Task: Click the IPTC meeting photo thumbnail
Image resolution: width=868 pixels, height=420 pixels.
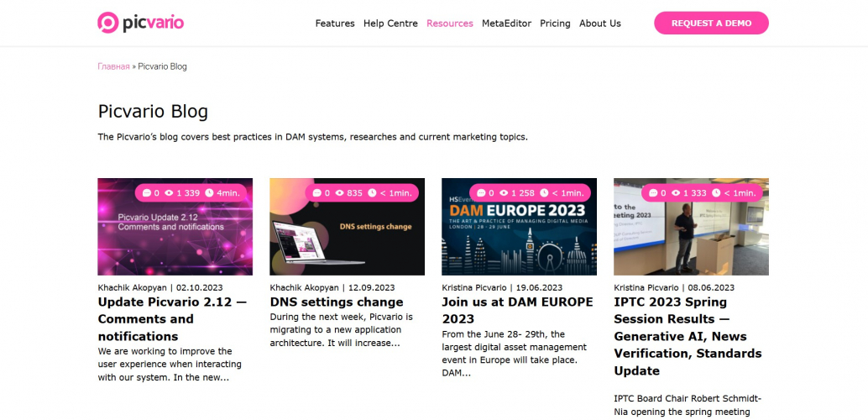Action: tap(692, 227)
